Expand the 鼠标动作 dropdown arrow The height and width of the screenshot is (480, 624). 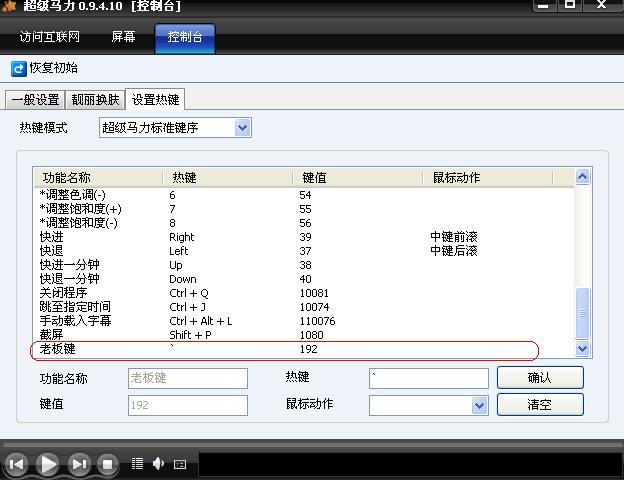[480, 406]
